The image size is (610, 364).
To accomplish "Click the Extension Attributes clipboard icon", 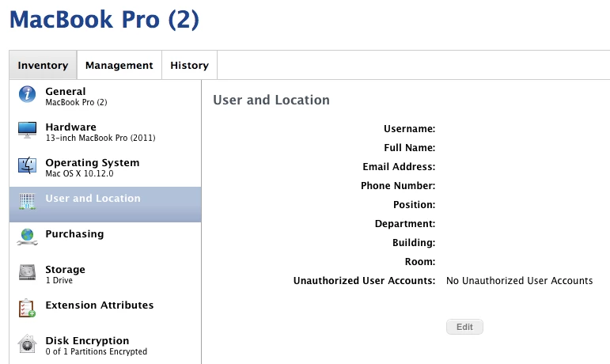I will tap(27, 308).
